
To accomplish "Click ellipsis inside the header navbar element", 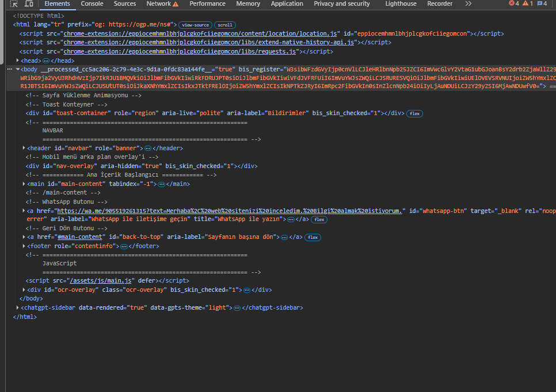I will [148, 149].
